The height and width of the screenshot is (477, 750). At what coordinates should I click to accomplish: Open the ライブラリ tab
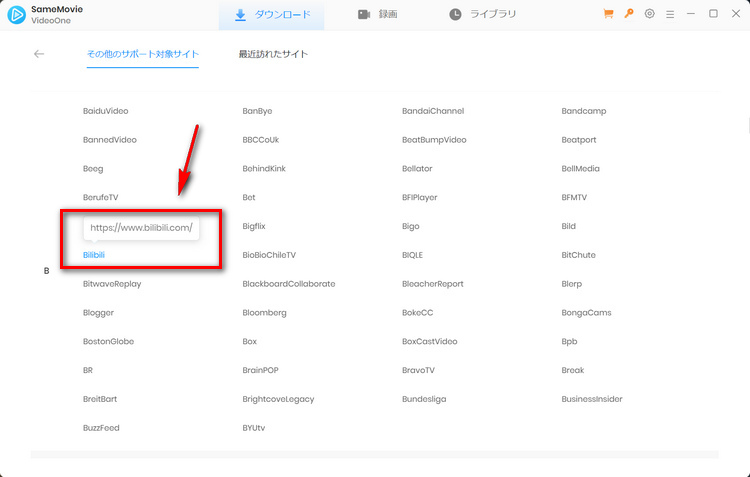pyautogui.click(x=482, y=15)
